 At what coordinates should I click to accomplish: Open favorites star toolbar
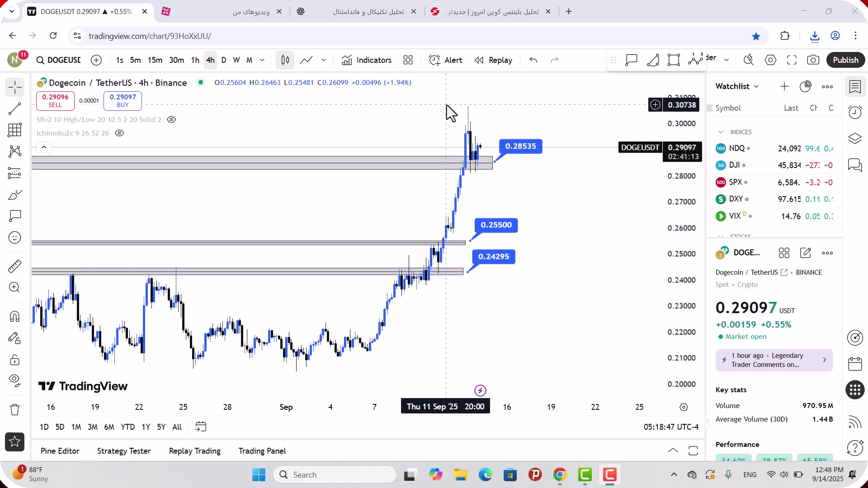coord(15,442)
